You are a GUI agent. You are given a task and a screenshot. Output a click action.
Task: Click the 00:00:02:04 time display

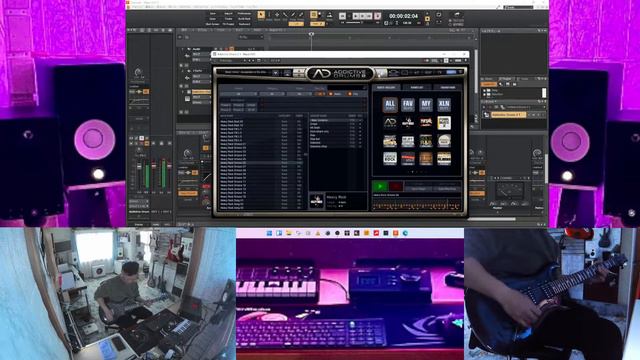click(403, 16)
